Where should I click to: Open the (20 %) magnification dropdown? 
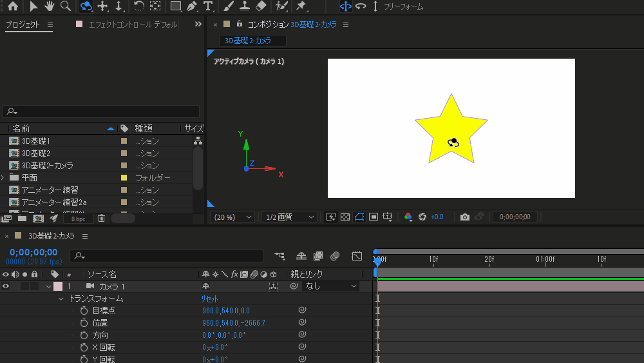tap(232, 217)
